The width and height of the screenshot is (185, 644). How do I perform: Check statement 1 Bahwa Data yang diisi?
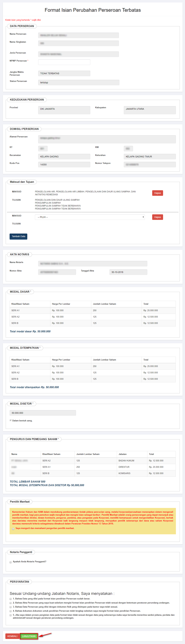coord(11,599)
